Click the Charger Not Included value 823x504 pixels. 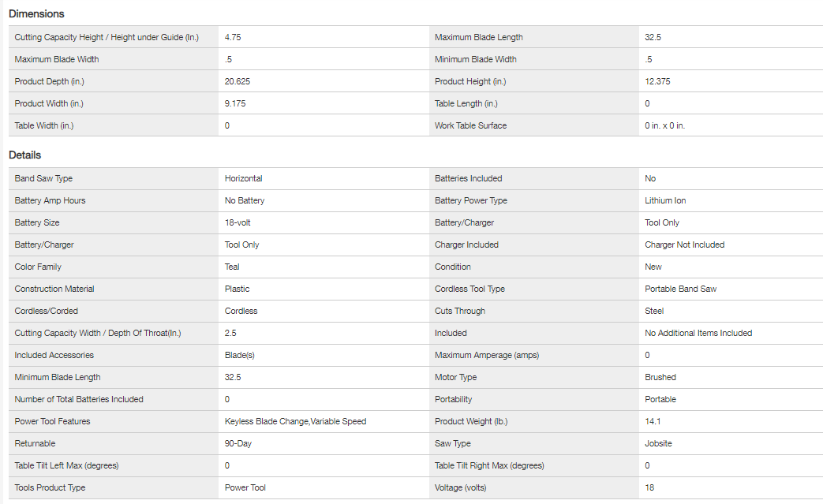pyautogui.click(x=684, y=245)
